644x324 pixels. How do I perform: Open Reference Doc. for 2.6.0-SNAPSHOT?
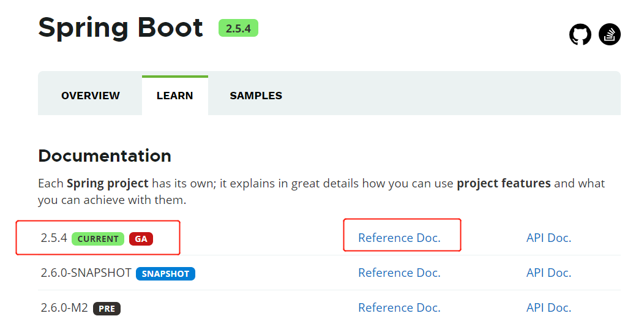pos(399,273)
